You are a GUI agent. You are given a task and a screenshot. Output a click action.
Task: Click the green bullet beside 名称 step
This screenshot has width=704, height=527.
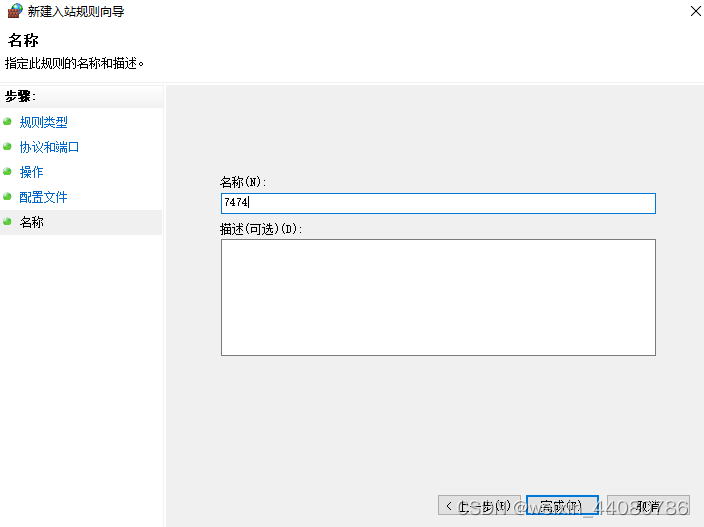[7, 221]
